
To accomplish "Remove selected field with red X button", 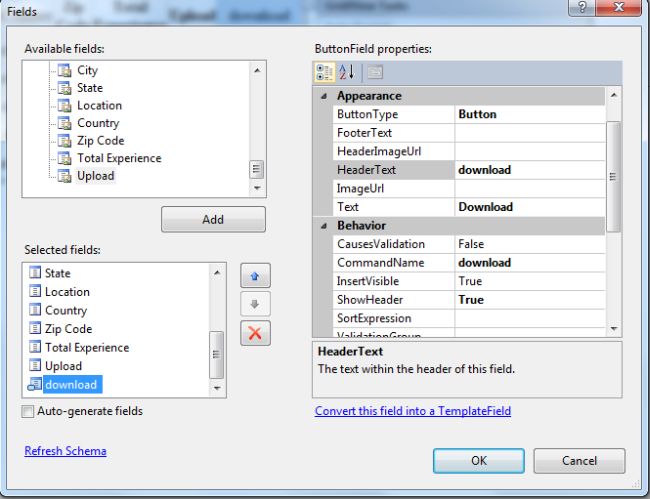I will pos(255,333).
